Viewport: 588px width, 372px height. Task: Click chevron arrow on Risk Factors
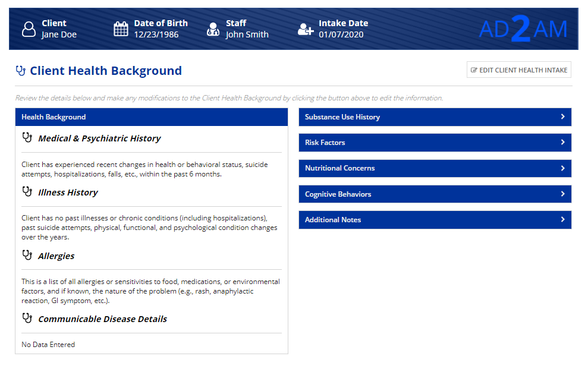point(563,142)
